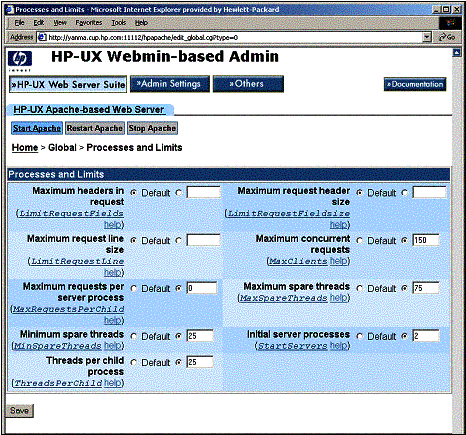The image size is (466, 435).
Task: Click the HP-UX Apache-based Web Server link
Action: pyautogui.click(x=89, y=109)
